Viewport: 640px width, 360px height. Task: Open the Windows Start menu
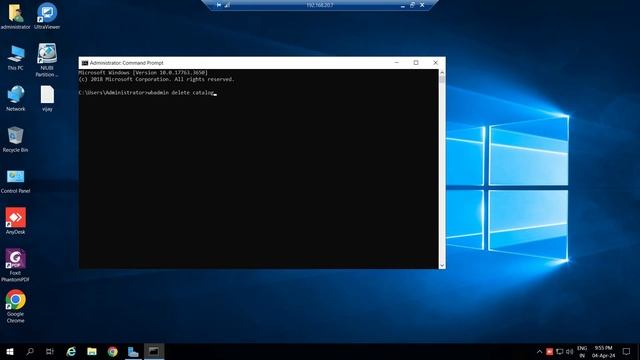tap(10, 351)
